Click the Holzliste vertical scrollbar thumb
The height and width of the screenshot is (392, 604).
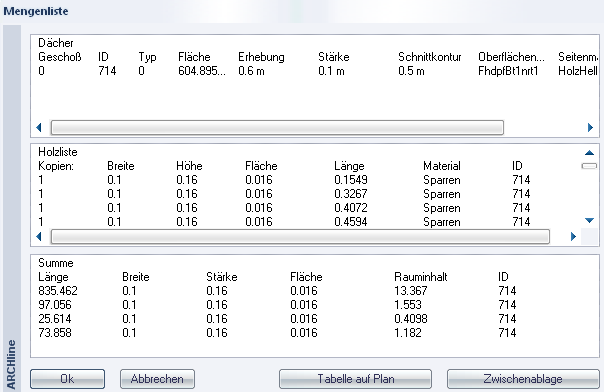tap(589, 166)
